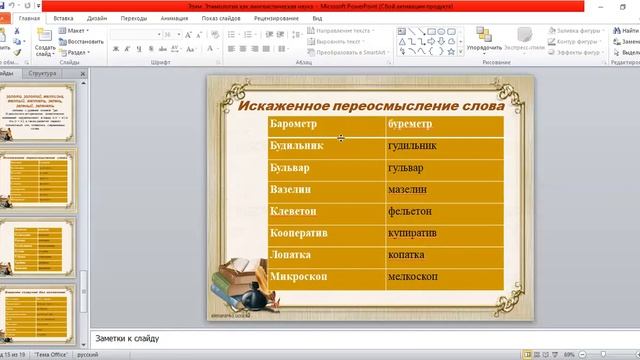Image resolution: width=640 pixels, height=360 pixels.
Task: Open the Направление текста dropdown
Action: point(341,31)
